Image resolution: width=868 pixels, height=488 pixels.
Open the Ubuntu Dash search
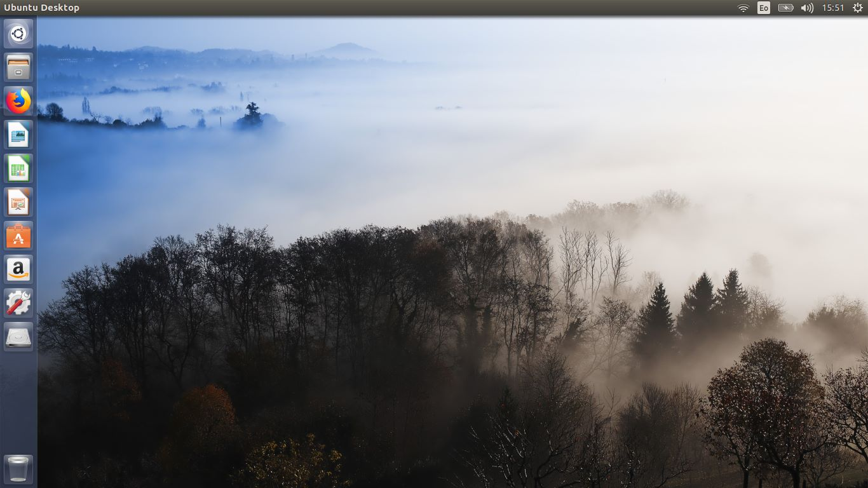(18, 34)
